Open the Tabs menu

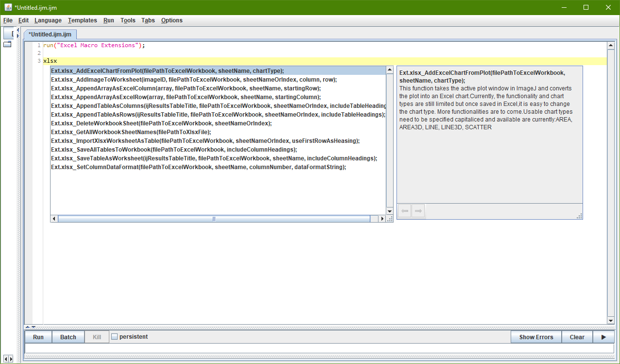[x=148, y=20]
